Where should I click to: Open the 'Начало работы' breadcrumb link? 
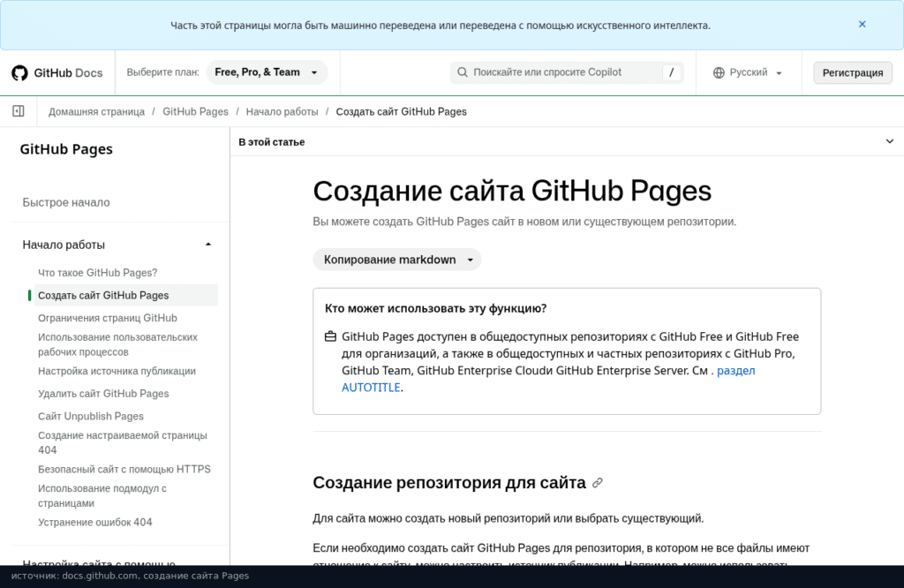click(x=282, y=111)
